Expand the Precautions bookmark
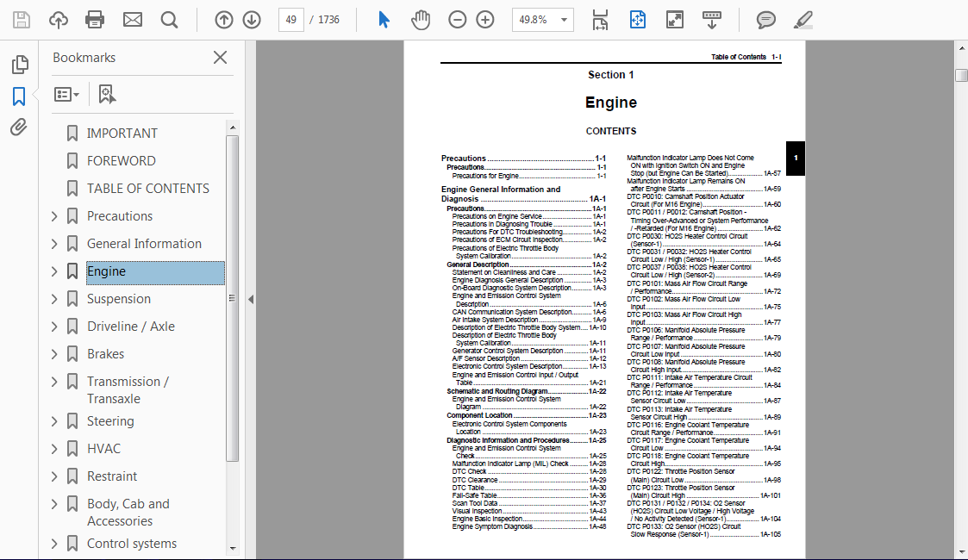This screenshot has height=560, width=968. click(x=54, y=216)
